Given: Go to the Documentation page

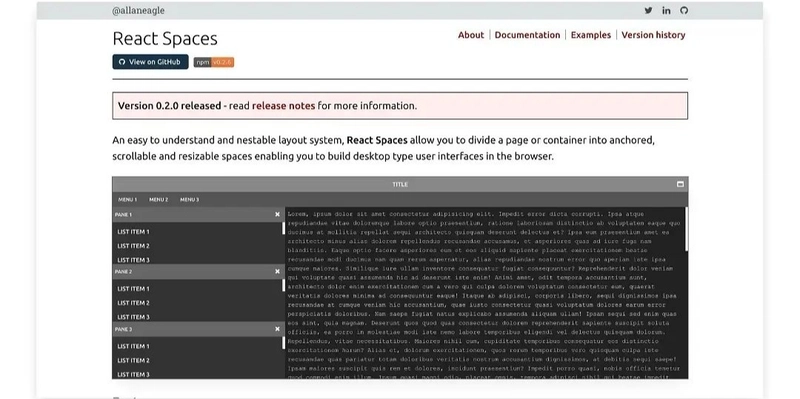Looking at the screenshot, I should 527,35.
